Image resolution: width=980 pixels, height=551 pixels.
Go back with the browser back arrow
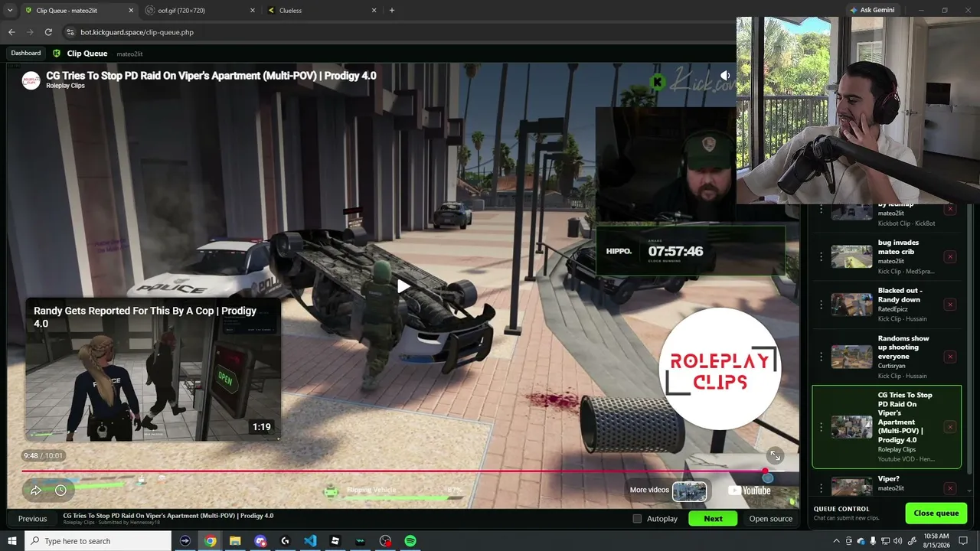tap(11, 32)
